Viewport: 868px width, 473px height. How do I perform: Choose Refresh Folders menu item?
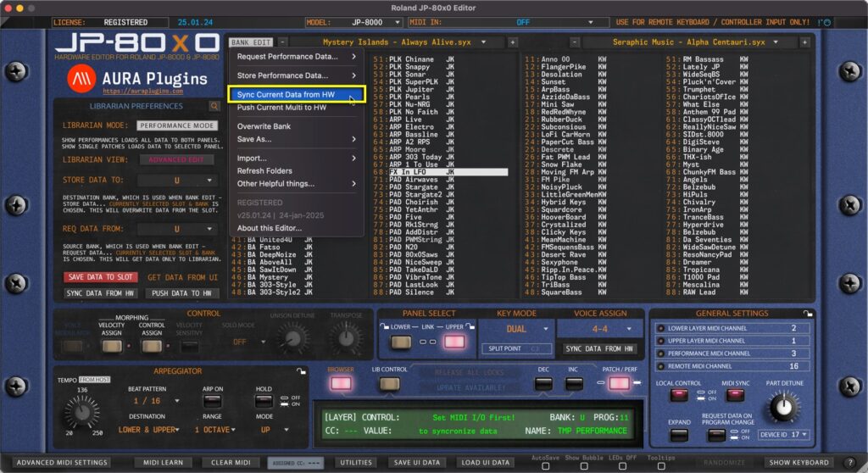coord(296,170)
